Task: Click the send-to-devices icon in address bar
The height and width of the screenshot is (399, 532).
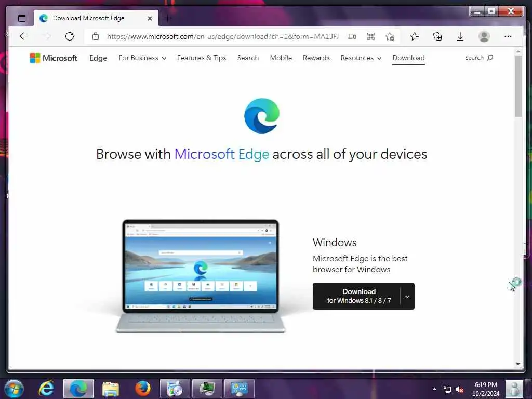Action: point(352,36)
